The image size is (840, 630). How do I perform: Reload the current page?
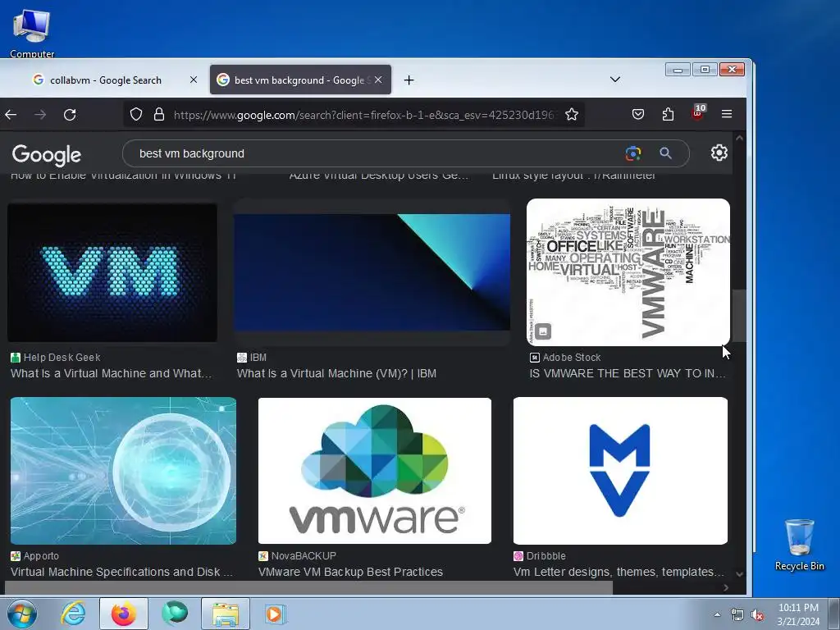(70, 115)
